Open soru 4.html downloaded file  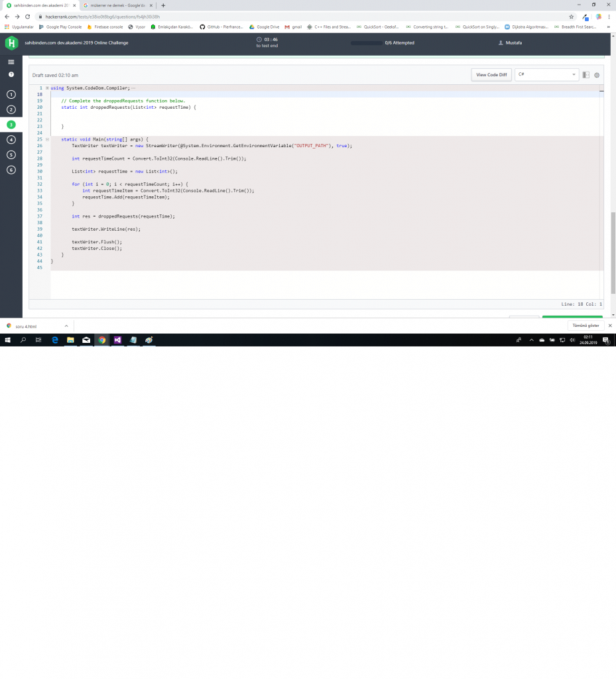[x=26, y=326]
